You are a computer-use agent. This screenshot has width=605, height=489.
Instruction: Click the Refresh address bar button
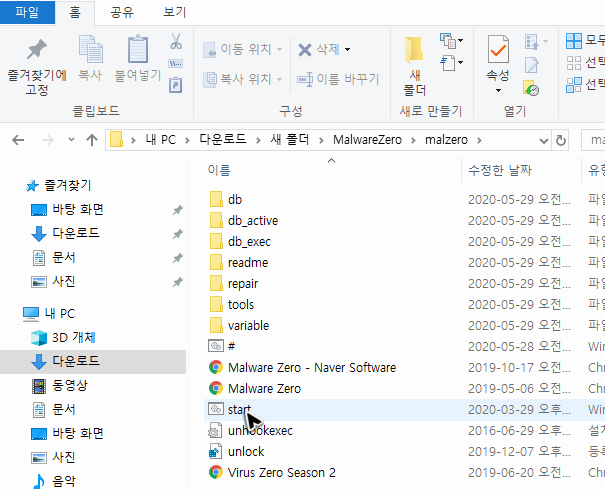[x=561, y=140]
